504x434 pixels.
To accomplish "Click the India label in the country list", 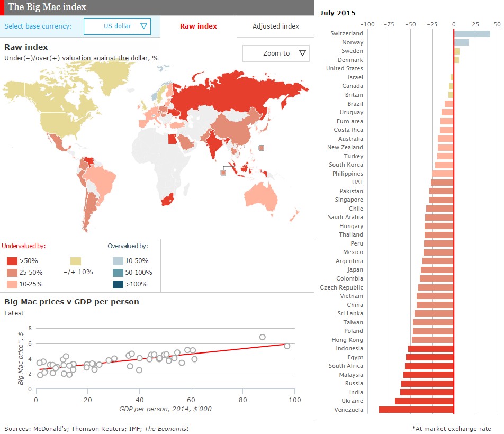I will (356, 392).
